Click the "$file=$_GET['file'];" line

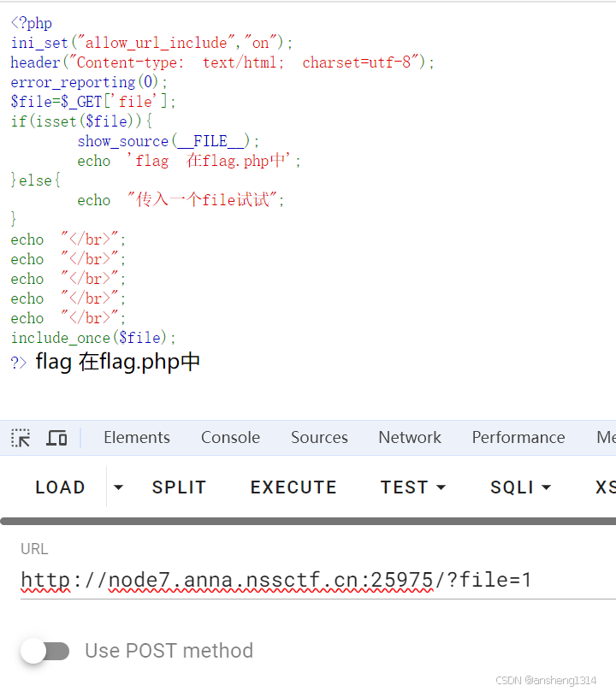click(93, 102)
